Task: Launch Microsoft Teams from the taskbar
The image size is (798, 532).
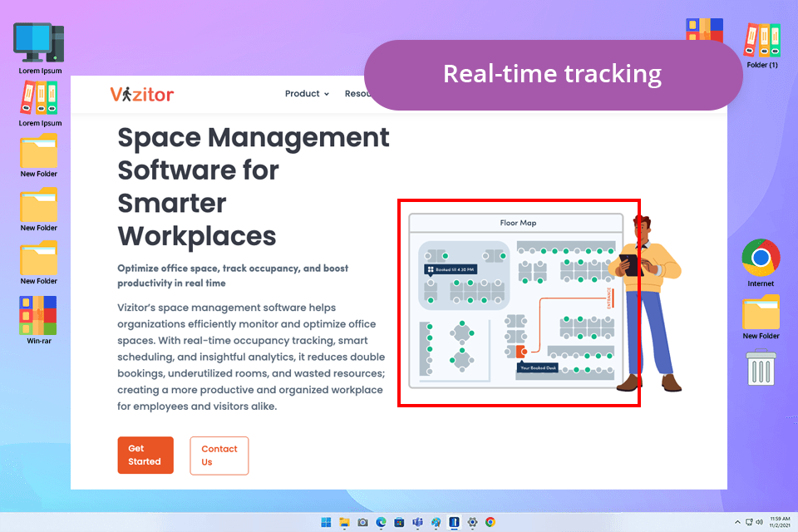Action: click(418, 522)
